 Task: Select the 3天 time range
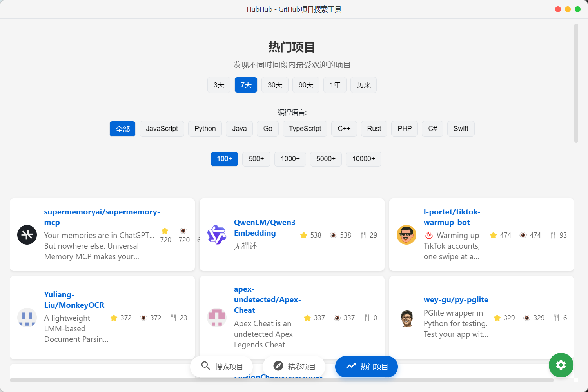[219, 85]
